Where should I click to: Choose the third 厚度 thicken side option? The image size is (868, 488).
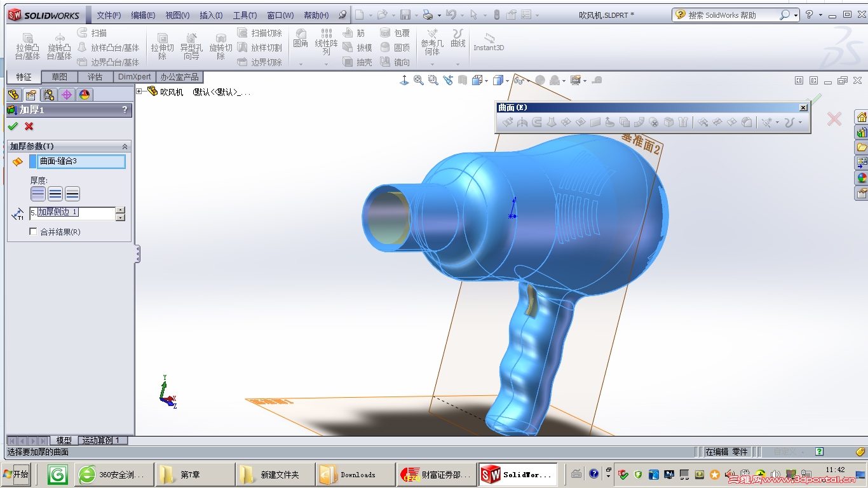pos(72,194)
